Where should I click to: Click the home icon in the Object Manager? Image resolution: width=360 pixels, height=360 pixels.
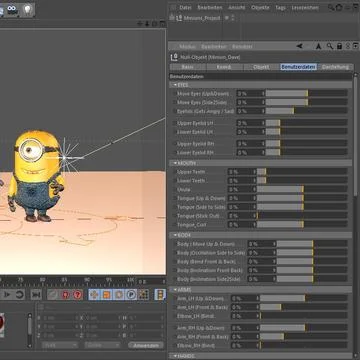pyautogui.click(x=339, y=7)
